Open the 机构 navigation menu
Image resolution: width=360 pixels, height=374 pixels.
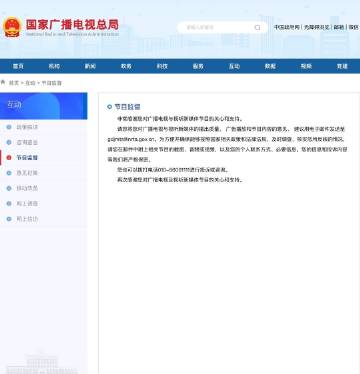54,66
